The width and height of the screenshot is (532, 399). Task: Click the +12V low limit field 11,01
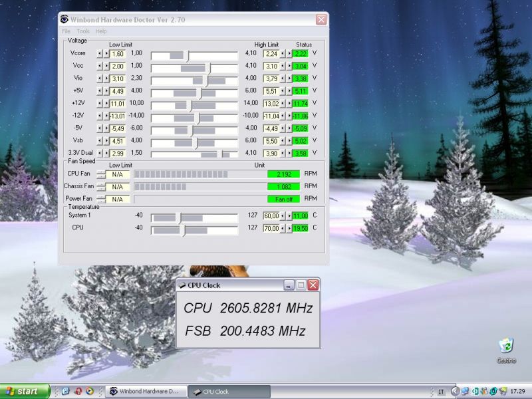[118, 104]
